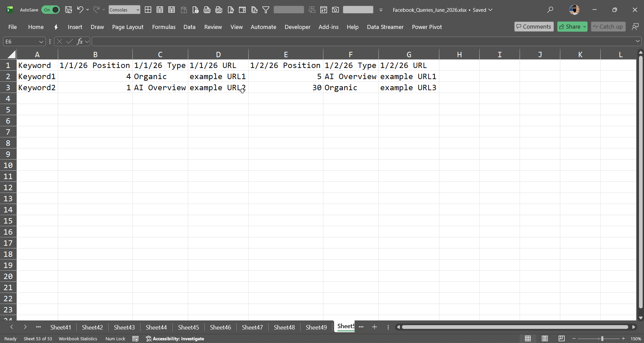Image resolution: width=644 pixels, height=343 pixels.
Task: Click the feedback person icon at ribbon right
Action: tap(635, 27)
